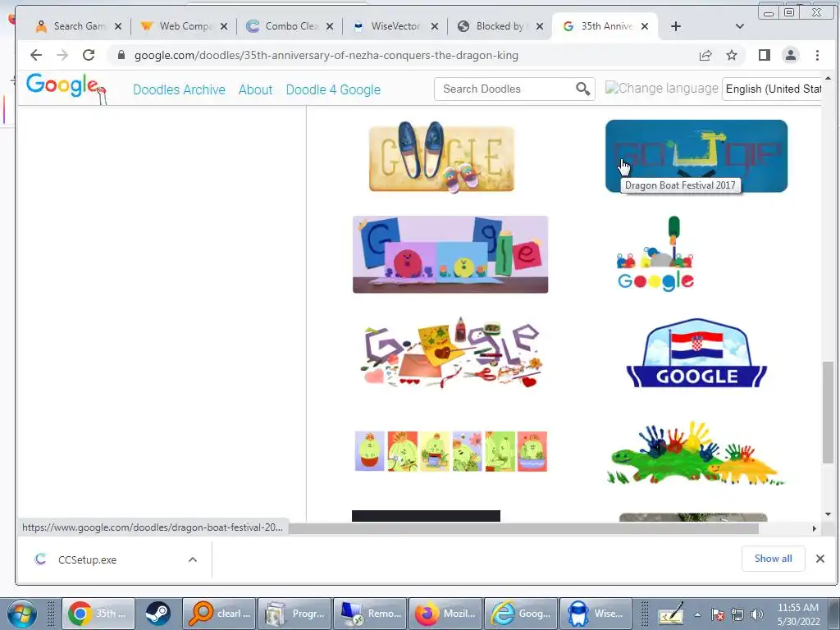Open the Dragon Boat Festival 2017 doodle

click(x=696, y=156)
